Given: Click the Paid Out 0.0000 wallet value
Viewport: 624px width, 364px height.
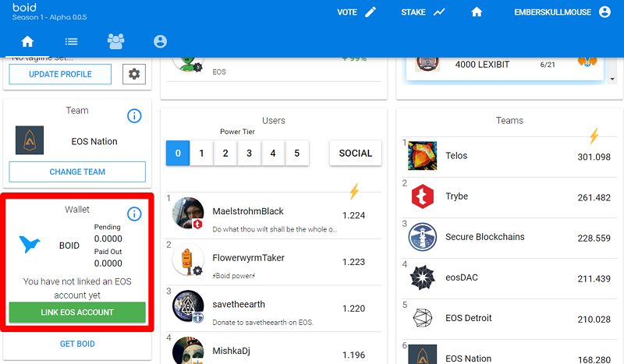Looking at the screenshot, I should click(108, 263).
